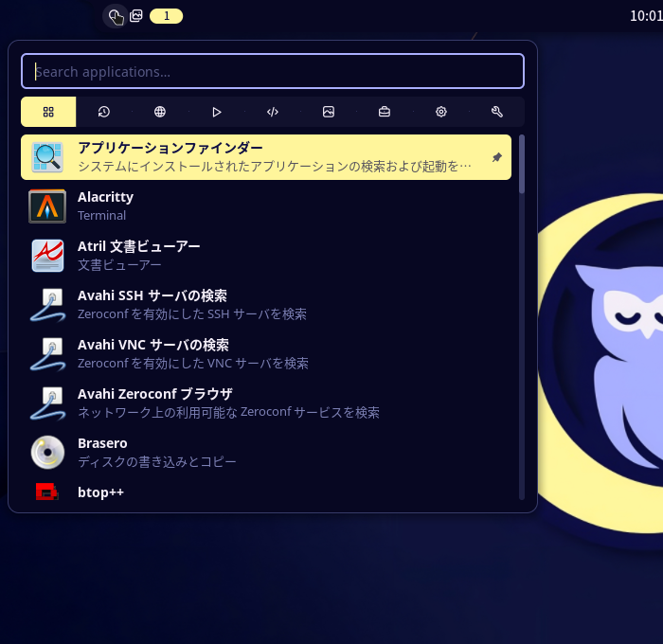This screenshot has width=663, height=644.
Task: Open Avahi VNC サーバの検索
Action: [266, 354]
